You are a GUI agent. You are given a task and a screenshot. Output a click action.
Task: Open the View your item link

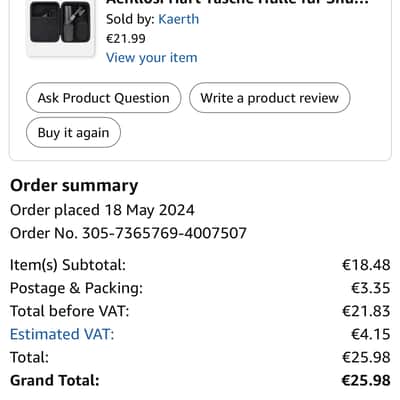152,58
